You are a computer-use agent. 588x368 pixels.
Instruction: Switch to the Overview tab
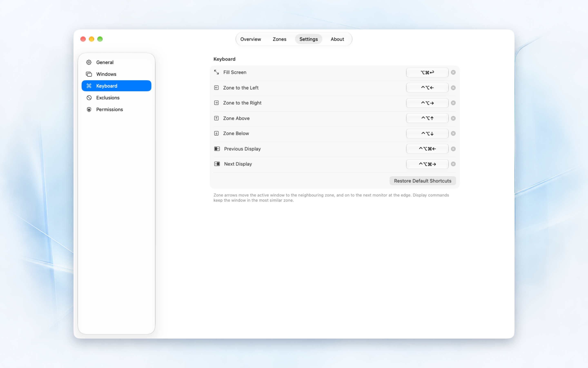pyautogui.click(x=251, y=39)
